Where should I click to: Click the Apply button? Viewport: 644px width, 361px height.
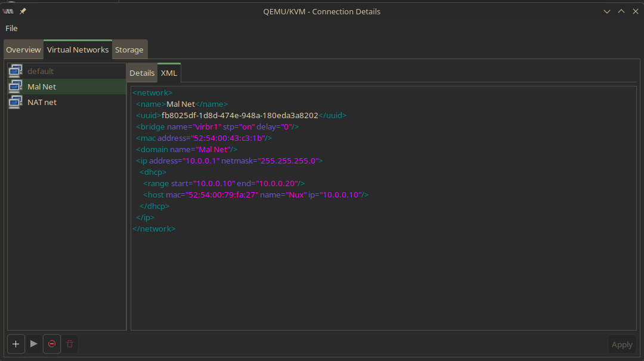tap(622, 344)
